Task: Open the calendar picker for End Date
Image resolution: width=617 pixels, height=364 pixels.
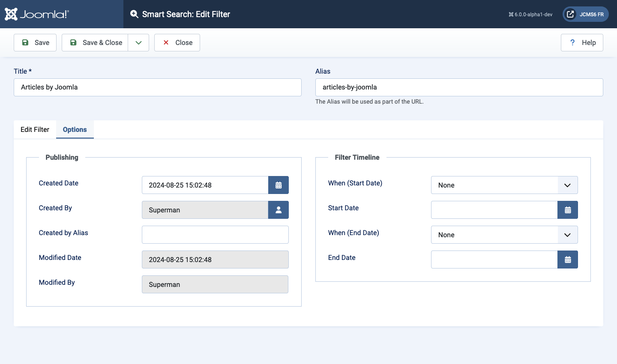Action: click(x=568, y=260)
